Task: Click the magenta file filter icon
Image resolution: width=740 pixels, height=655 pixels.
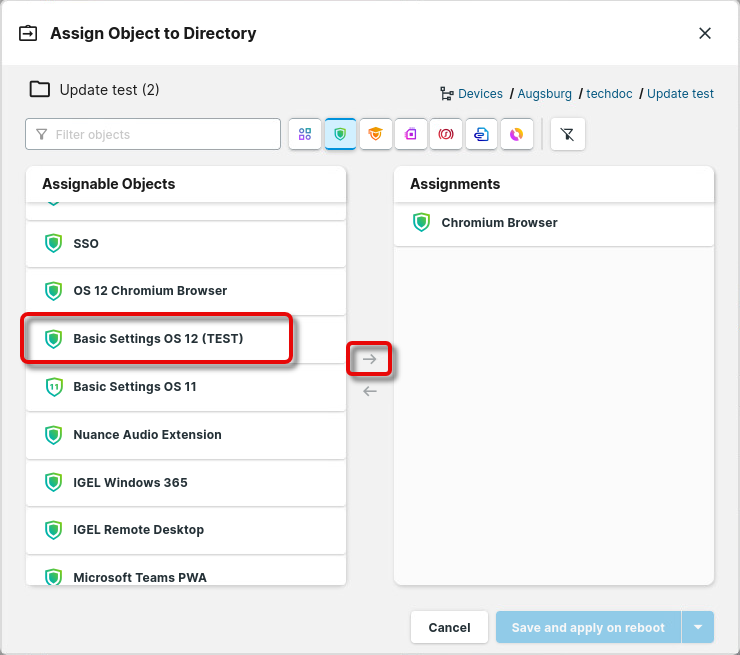Action: tap(411, 134)
